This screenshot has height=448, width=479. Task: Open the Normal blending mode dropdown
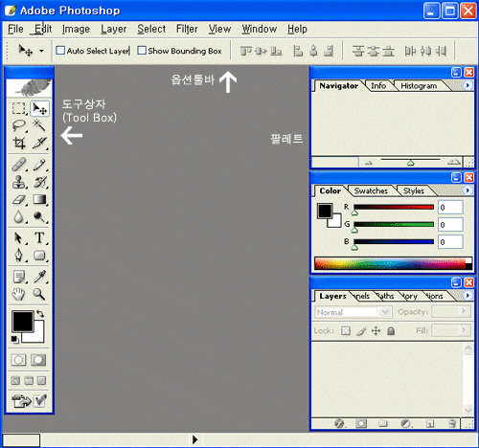pos(385,312)
